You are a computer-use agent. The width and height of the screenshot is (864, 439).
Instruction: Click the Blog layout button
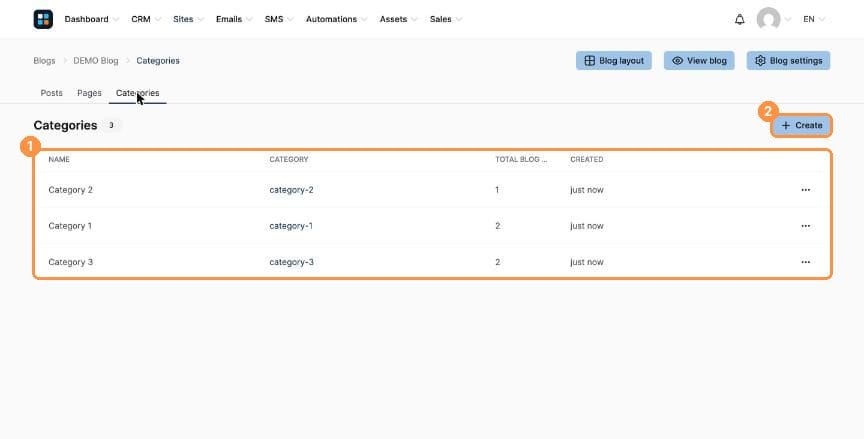tap(614, 61)
